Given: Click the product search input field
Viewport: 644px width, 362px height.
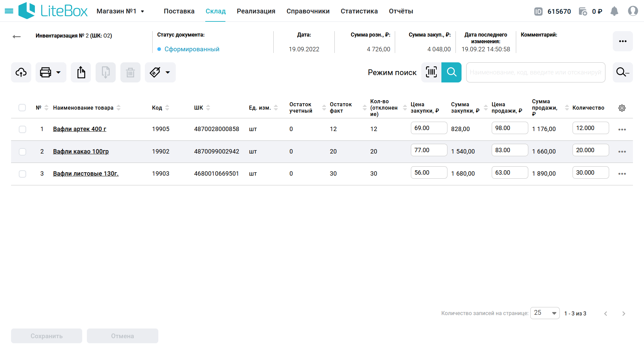Looking at the screenshot, I should (x=535, y=72).
